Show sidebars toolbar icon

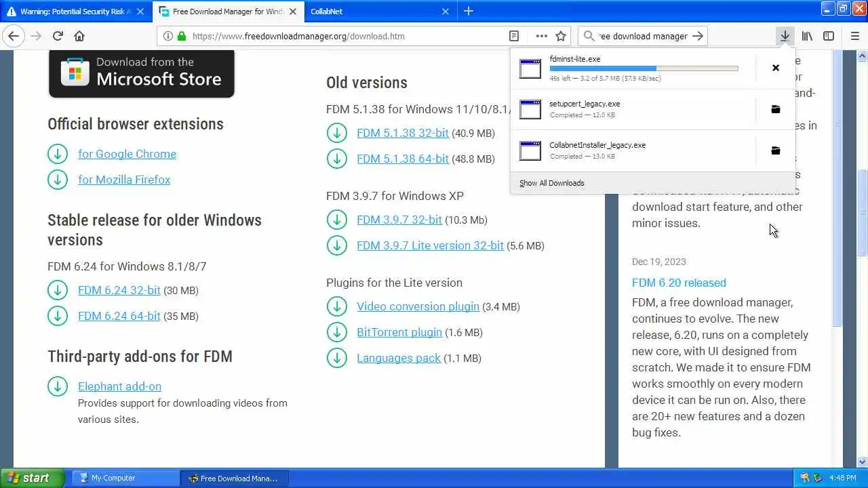pos(829,36)
